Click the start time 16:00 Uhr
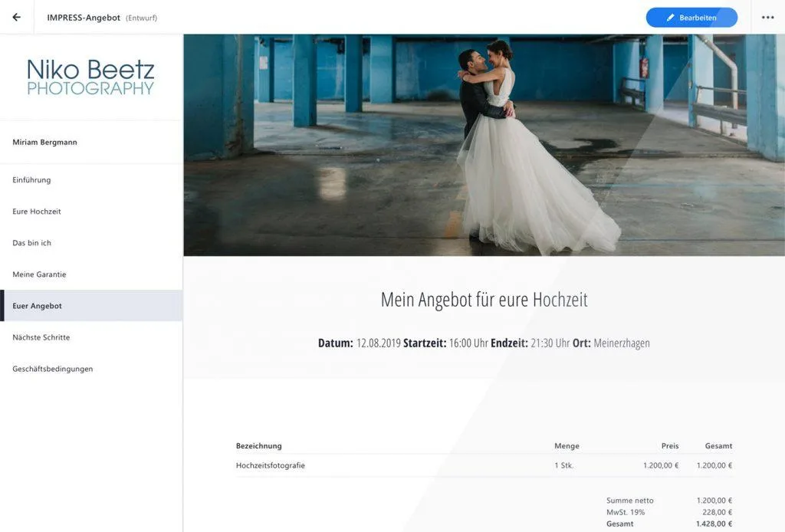The height and width of the screenshot is (532, 785). pyautogui.click(x=468, y=343)
